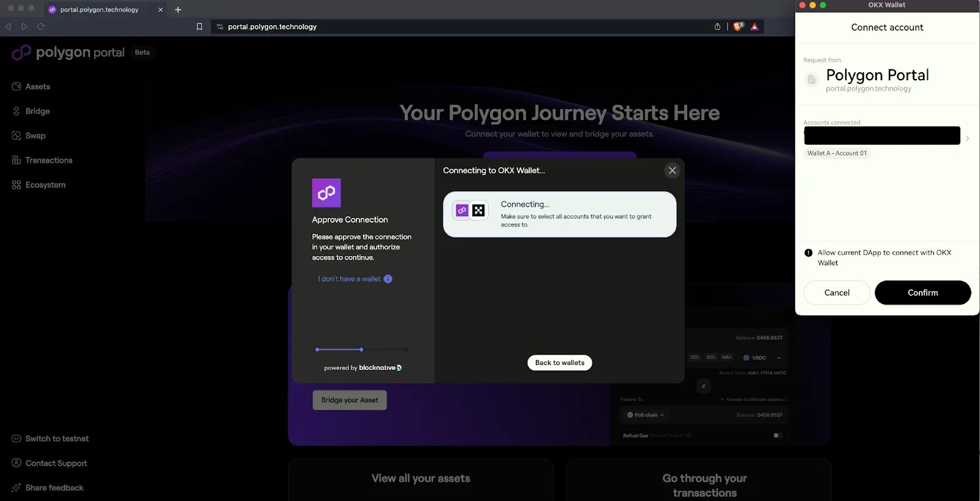Click Back to wallets button

(560, 363)
